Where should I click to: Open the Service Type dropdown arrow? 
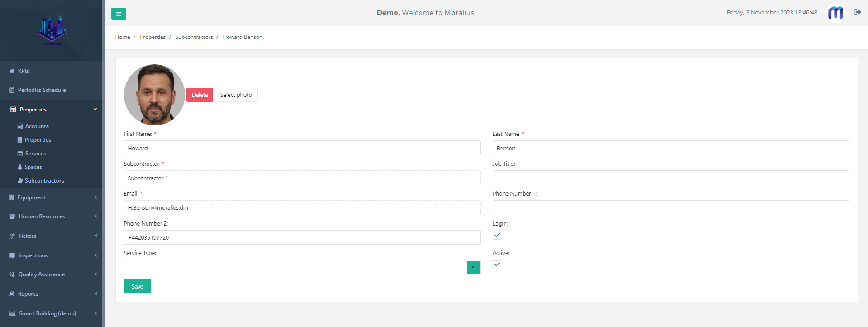click(x=473, y=267)
